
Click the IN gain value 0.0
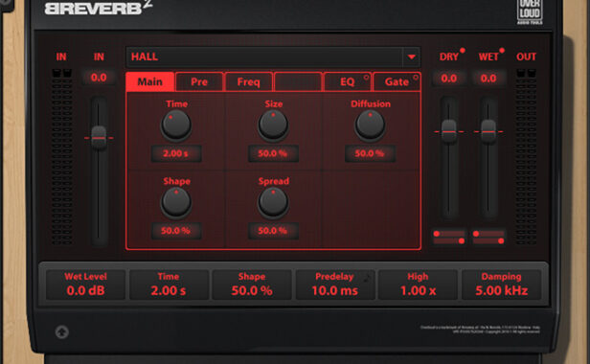[99, 78]
